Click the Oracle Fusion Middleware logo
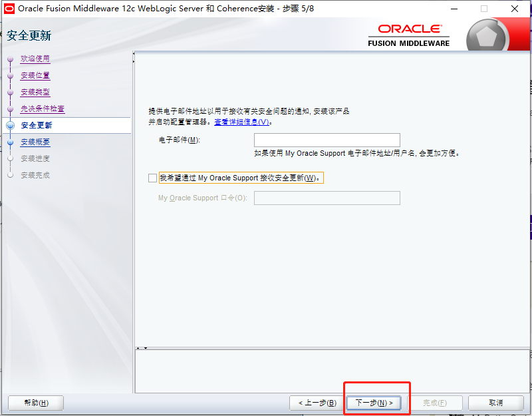 [x=409, y=36]
